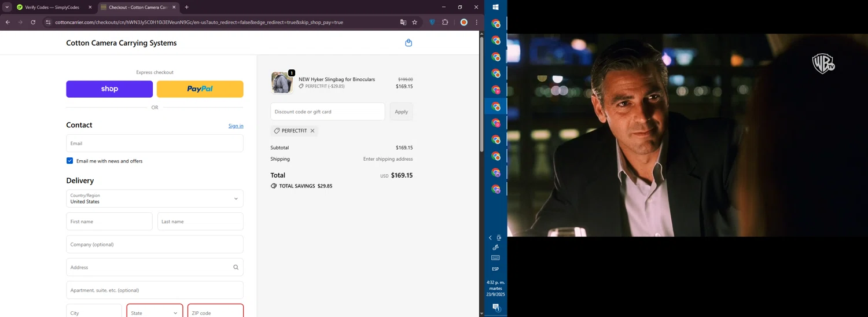Image resolution: width=868 pixels, height=317 pixels.
Task: Remove the PERFECTFIT discount code
Action: (312, 131)
